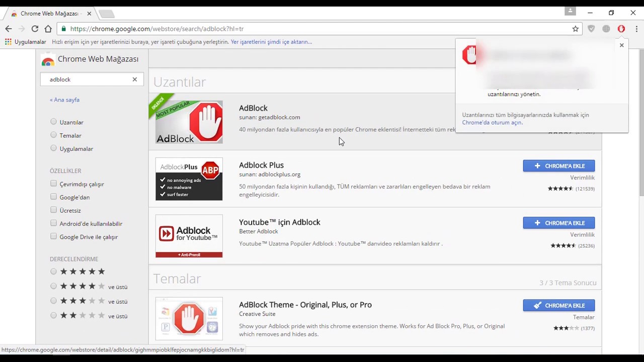The image size is (644, 362).
Task: Click the red Opera-style extension icon
Action: point(621,29)
